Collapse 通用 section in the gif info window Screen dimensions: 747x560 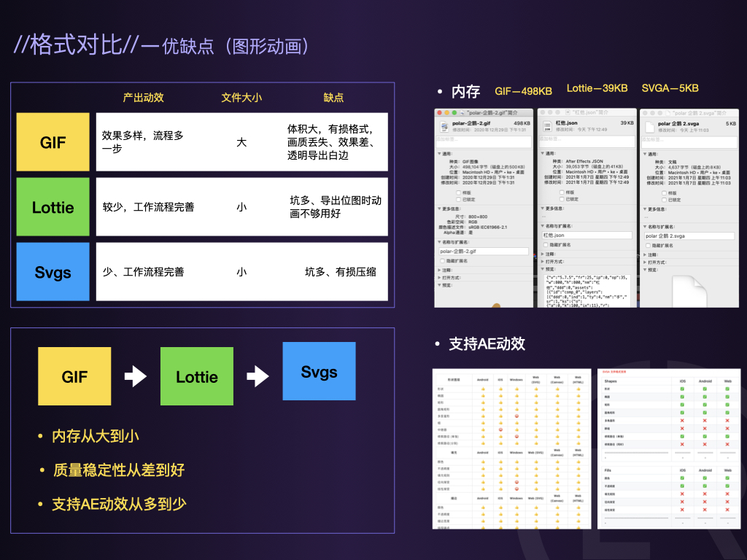(439, 154)
